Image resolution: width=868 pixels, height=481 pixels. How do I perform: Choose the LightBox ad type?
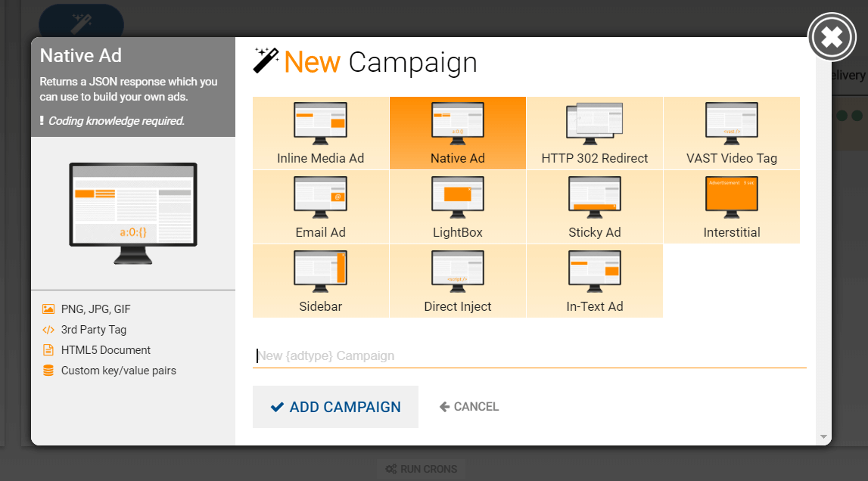(457, 206)
